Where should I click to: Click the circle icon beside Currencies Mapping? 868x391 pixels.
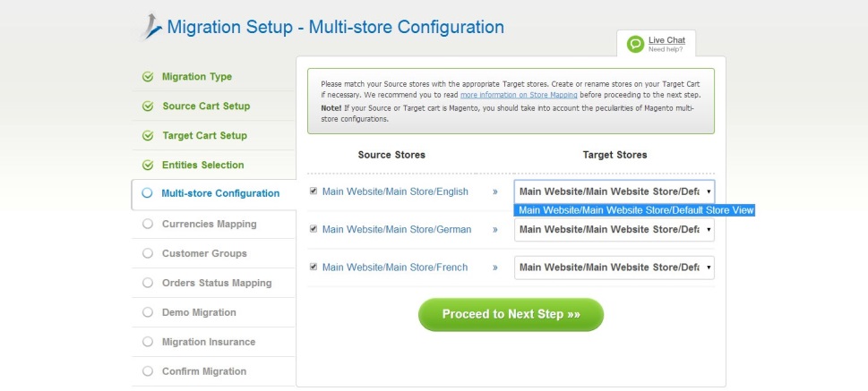[x=148, y=224]
